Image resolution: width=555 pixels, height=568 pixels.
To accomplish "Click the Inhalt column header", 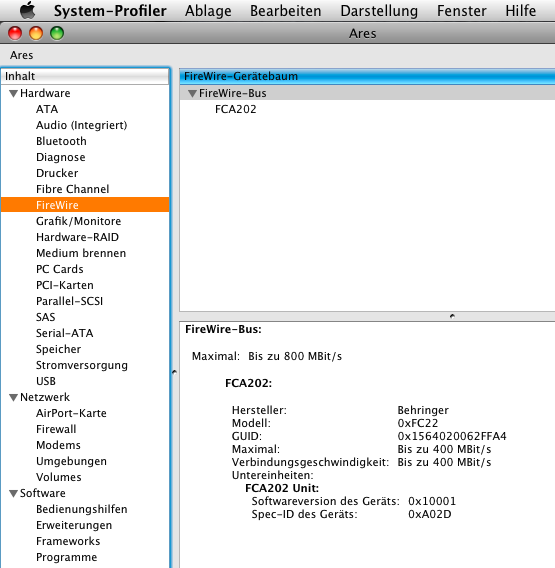I will tap(85, 76).
